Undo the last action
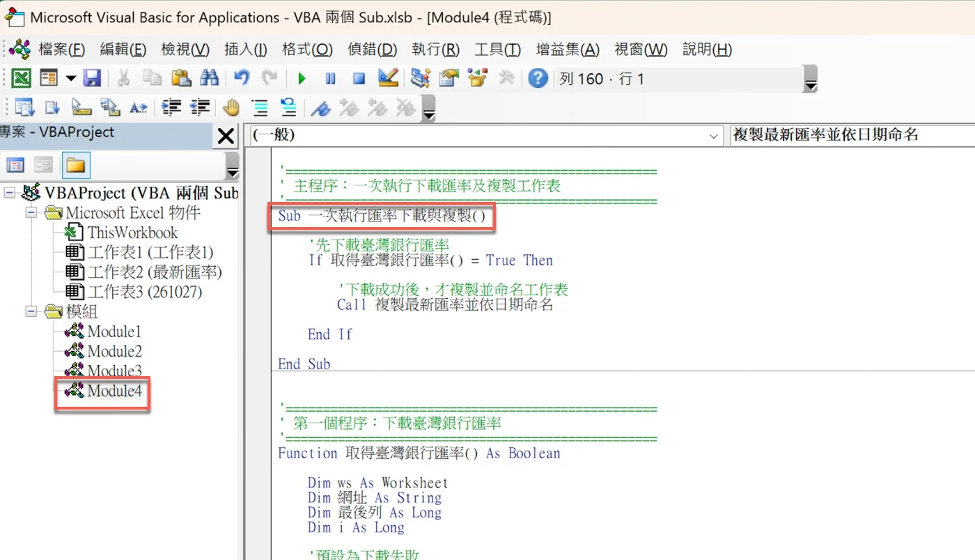Screen dimensions: 975x560 pyautogui.click(x=241, y=78)
